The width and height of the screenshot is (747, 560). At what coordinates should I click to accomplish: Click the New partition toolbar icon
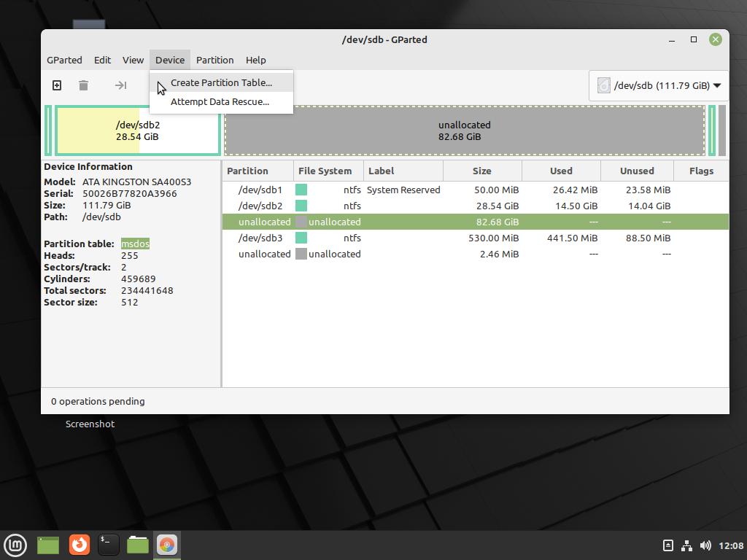tap(57, 85)
